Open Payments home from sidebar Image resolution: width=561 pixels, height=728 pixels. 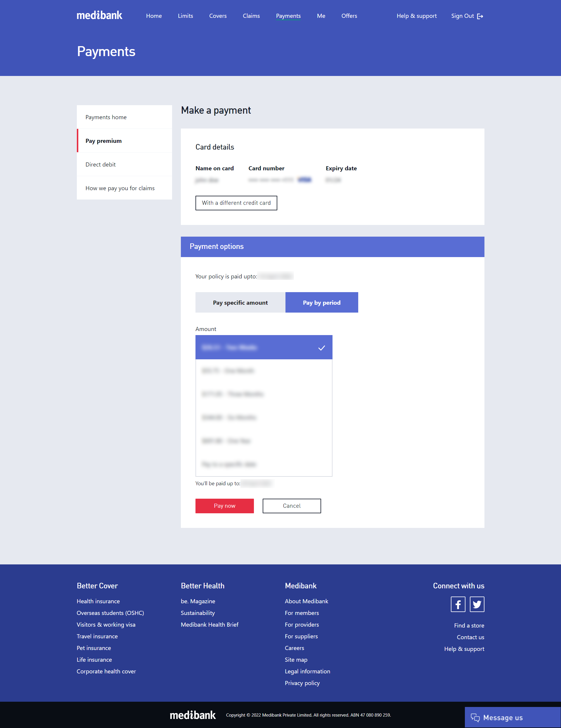pos(106,117)
